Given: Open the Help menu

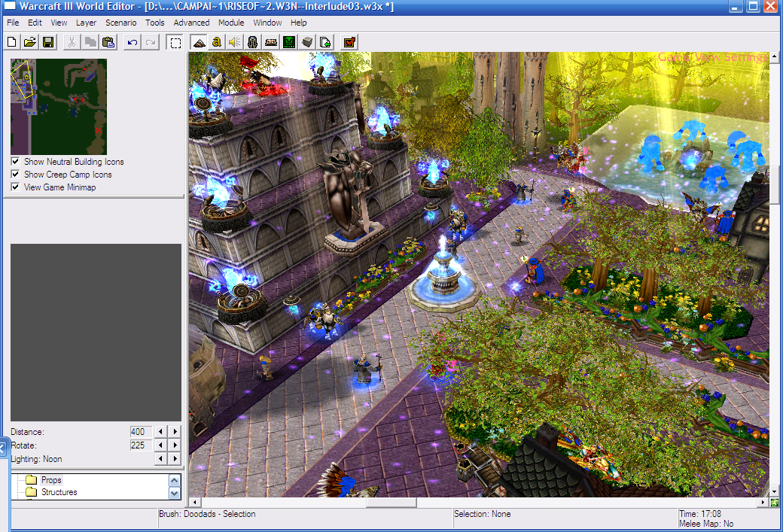Looking at the screenshot, I should pyautogui.click(x=299, y=23).
